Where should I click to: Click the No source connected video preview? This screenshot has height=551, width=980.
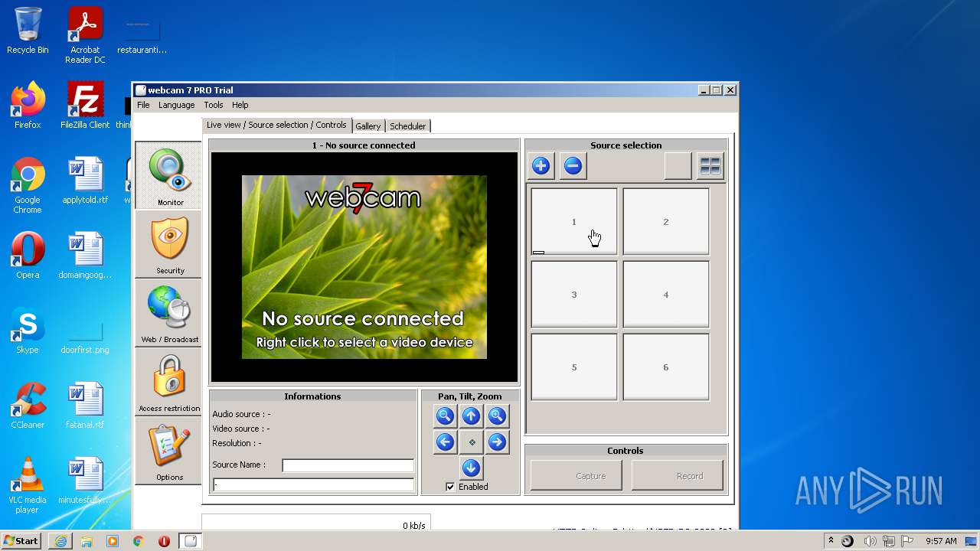[x=364, y=267]
